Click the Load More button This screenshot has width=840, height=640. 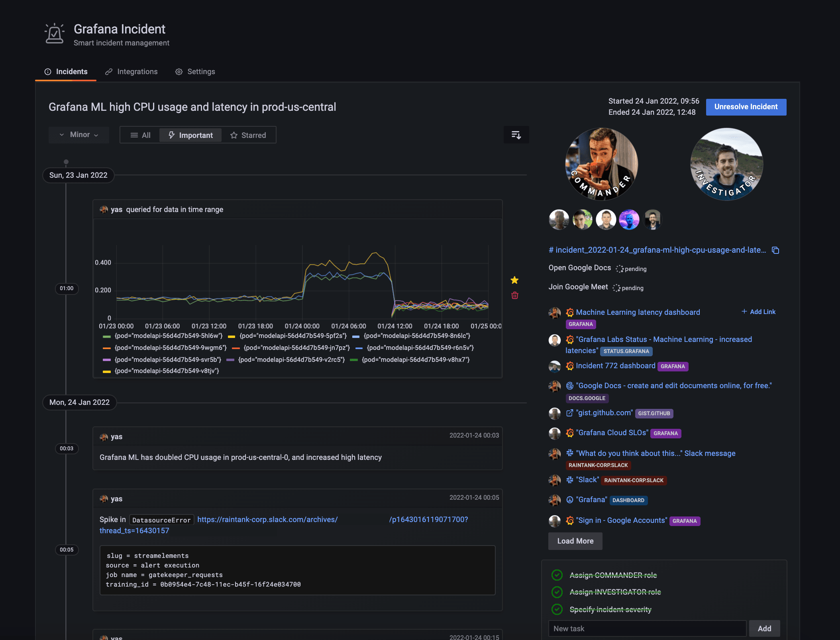575,541
